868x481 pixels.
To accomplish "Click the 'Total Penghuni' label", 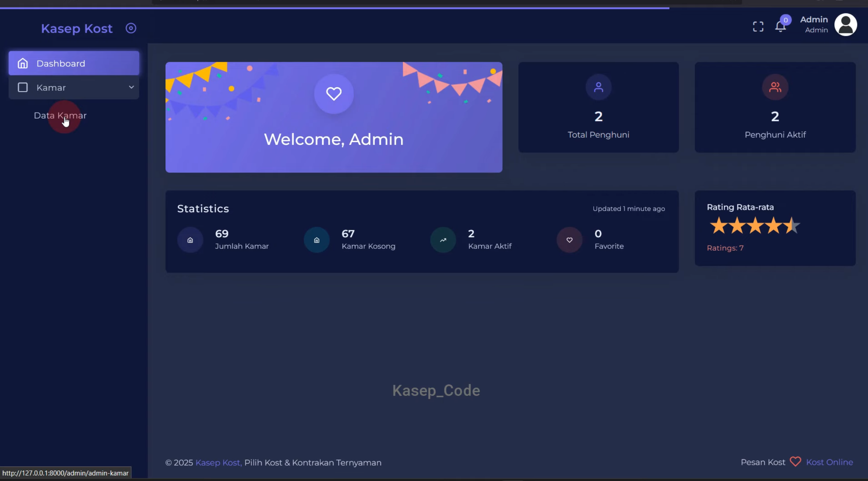I will [598, 135].
